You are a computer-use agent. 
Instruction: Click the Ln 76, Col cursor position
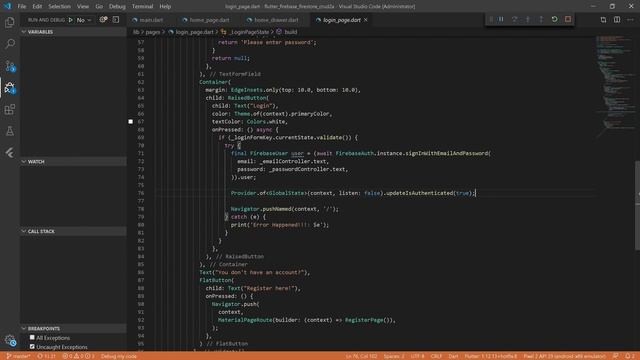tap(361, 356)
